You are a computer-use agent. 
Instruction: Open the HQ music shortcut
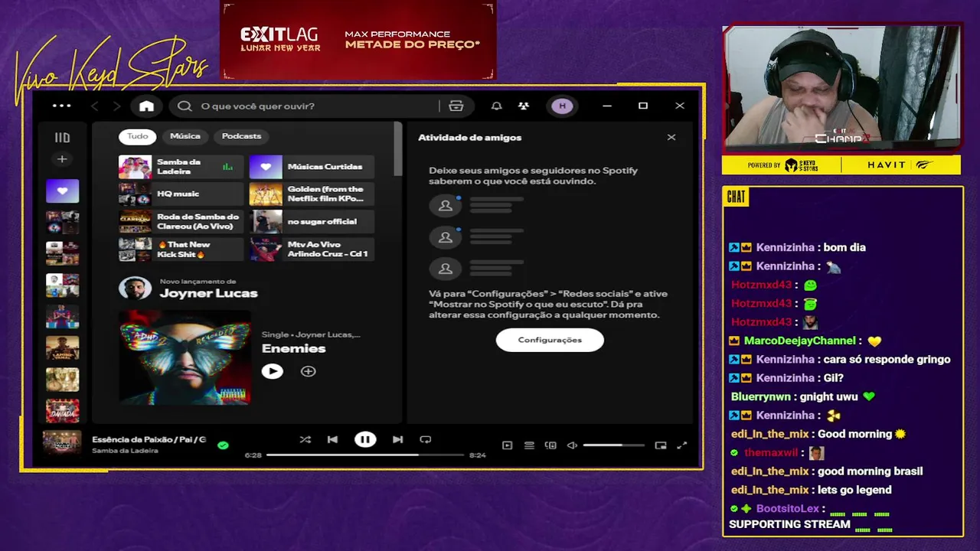pos(181,194)
